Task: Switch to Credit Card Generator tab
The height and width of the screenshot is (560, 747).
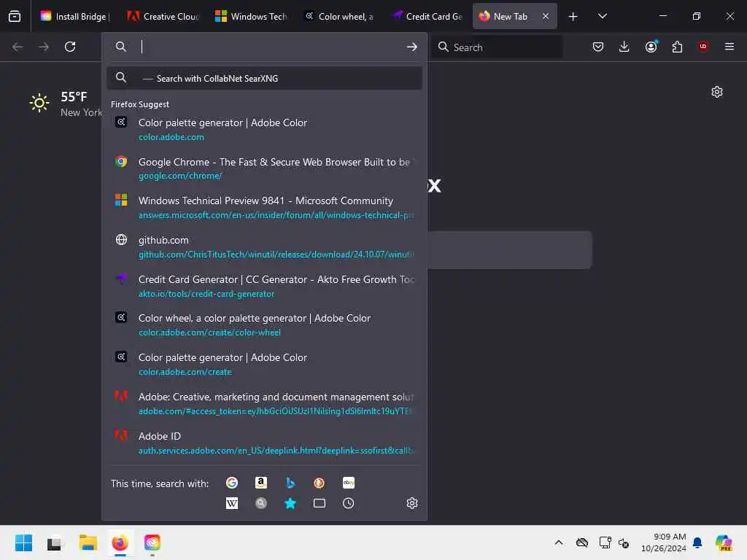Action: (426, 17)
